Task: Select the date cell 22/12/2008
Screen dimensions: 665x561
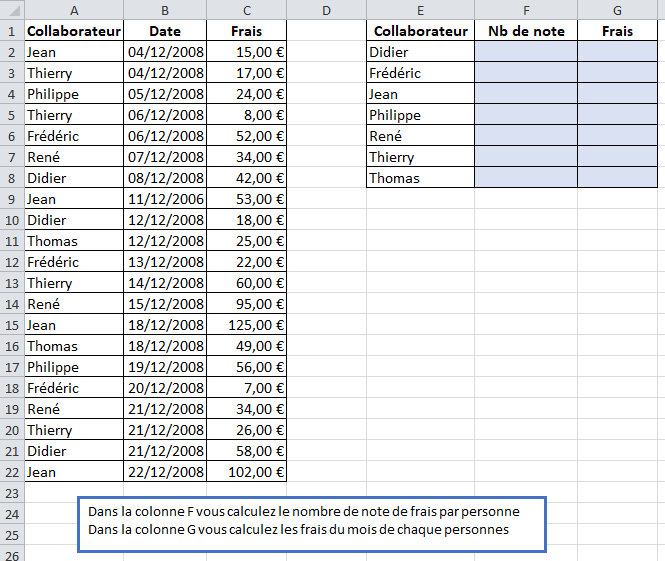Action: point(165,472)
